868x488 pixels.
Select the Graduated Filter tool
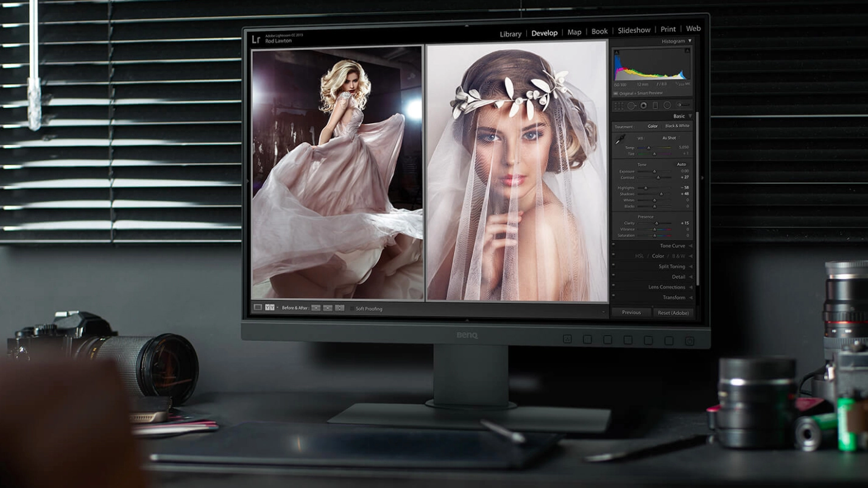(655, 105)
